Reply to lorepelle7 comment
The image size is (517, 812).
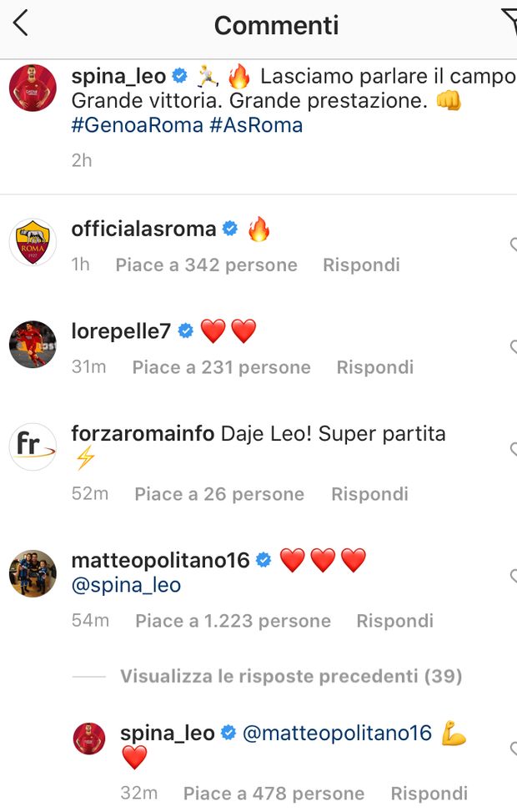(x=374, y=367)
